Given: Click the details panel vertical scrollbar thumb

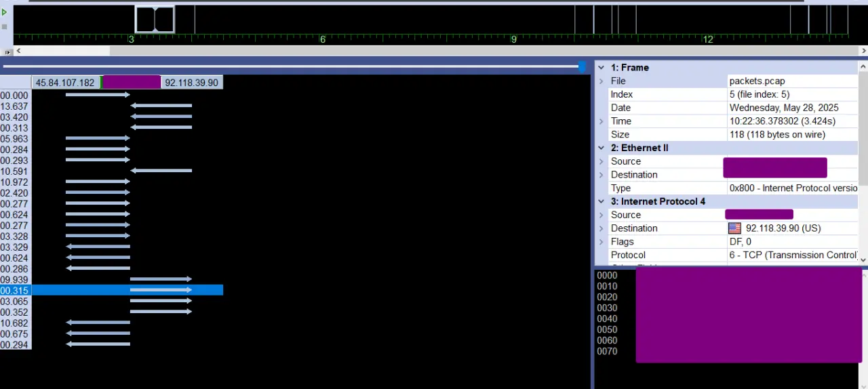Looking at the screenshot, I should click(863, 127).
